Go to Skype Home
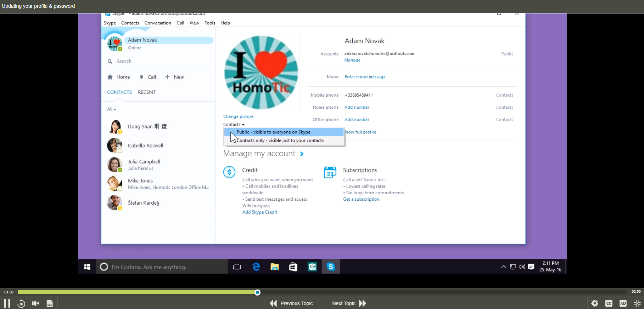 click(x=119, y=77)
